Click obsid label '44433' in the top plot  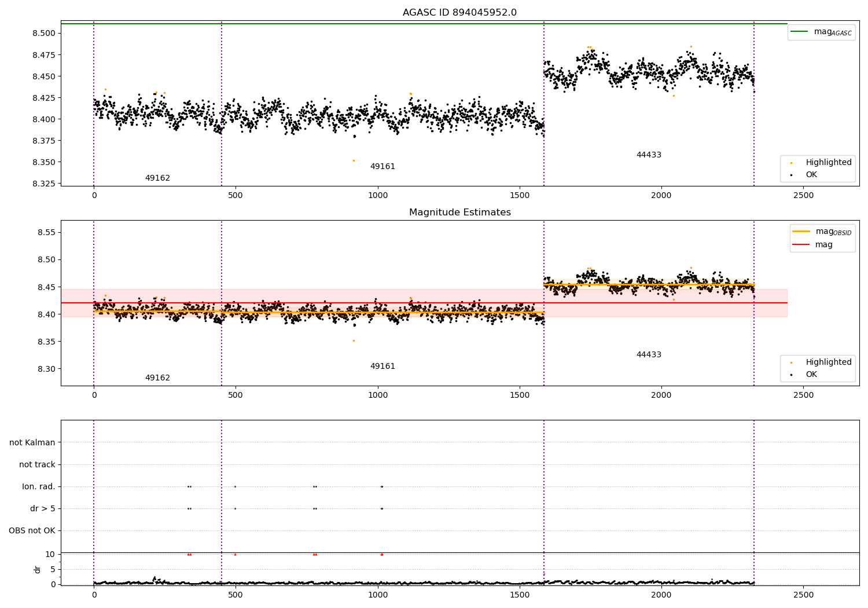[649, 155]
